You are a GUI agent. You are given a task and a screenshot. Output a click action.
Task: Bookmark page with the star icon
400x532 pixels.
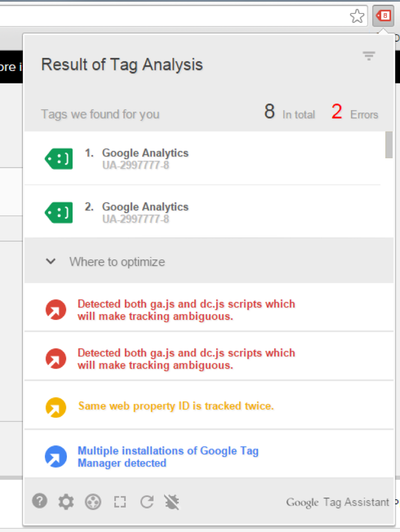[x=357, y=16]
